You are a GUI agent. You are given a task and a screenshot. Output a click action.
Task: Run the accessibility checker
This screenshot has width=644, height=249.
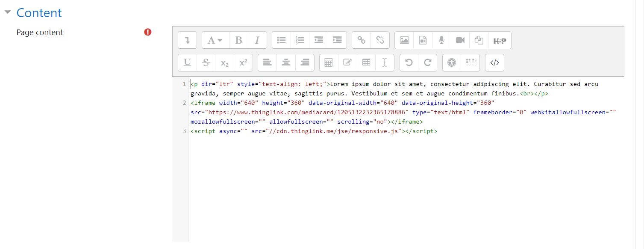[452, 62]
